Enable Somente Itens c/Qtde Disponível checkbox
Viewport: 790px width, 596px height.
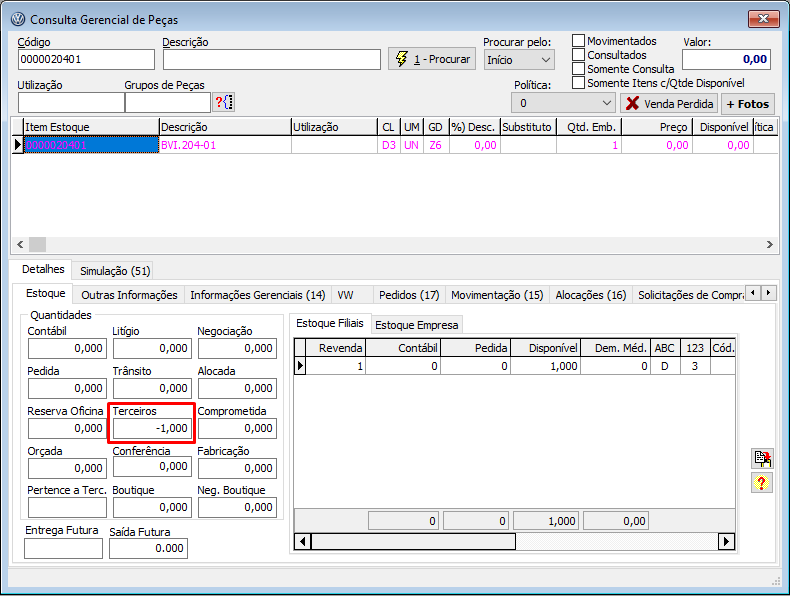(x=578, y=83)
